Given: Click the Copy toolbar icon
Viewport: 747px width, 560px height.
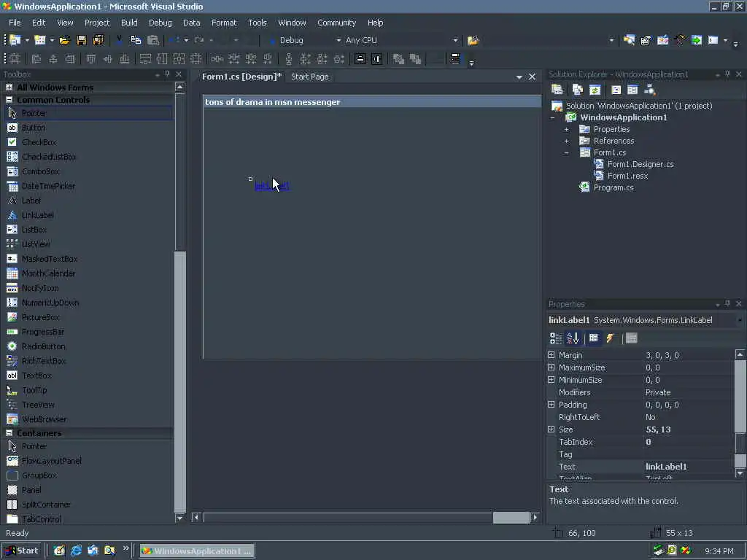Looking at the screenshot, I should pyautogui.click(x=136, y=41).
